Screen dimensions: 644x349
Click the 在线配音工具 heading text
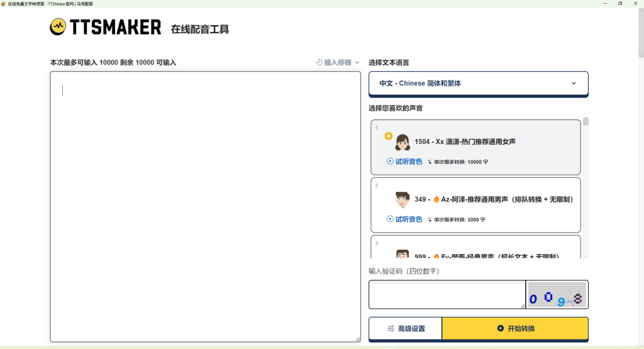click(x=200, y=29)
